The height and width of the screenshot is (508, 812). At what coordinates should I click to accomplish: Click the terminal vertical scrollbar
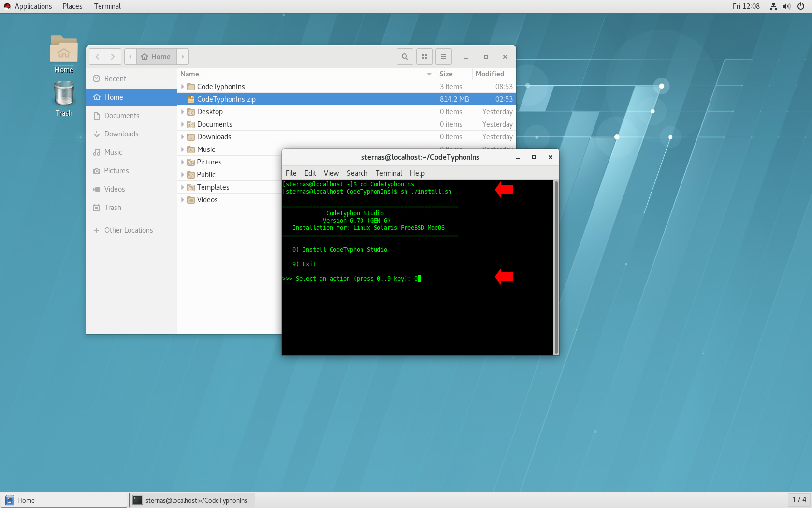coord(556,268)
